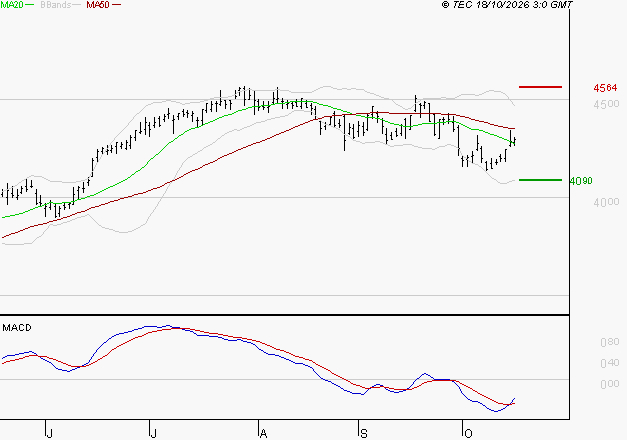This screenshot has height=440, width=627.
Task: Click the green support line marker
Action: 540,180
